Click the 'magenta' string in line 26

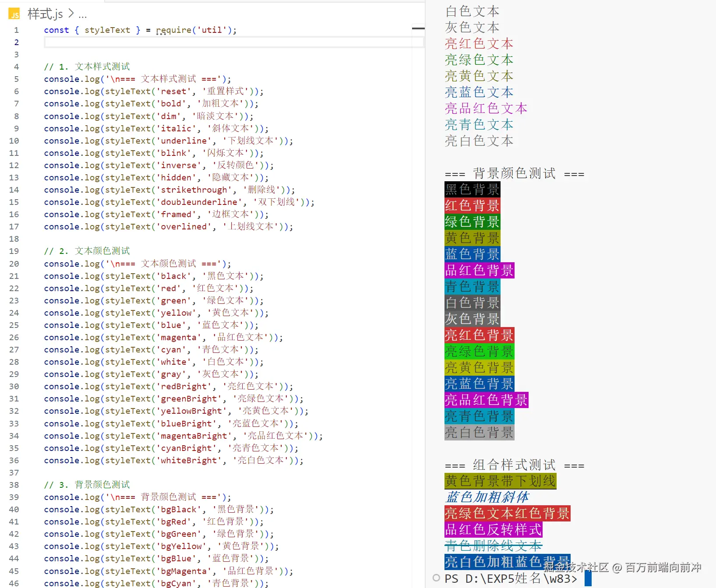pos(179,338)
